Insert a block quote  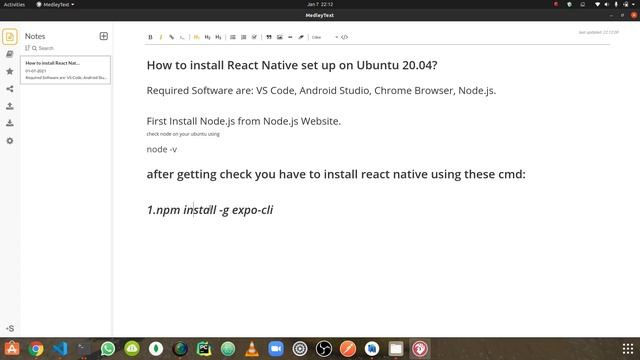point(269,37)
